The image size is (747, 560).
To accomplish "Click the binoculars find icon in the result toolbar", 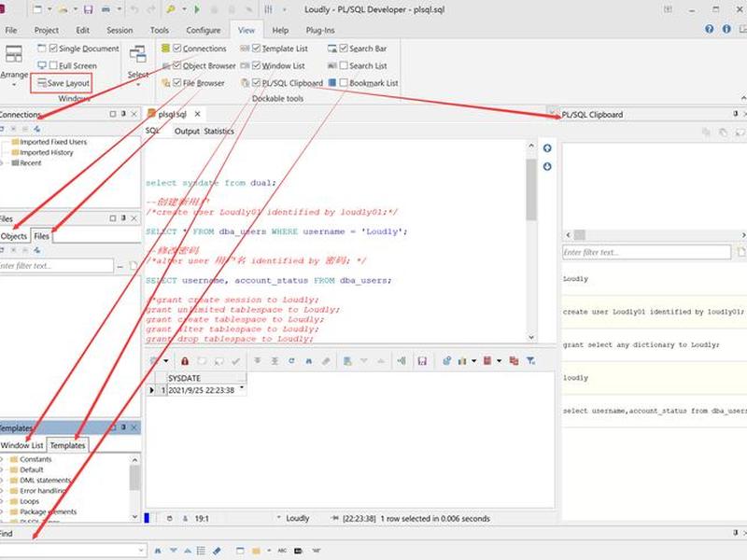I will point(309,361).
